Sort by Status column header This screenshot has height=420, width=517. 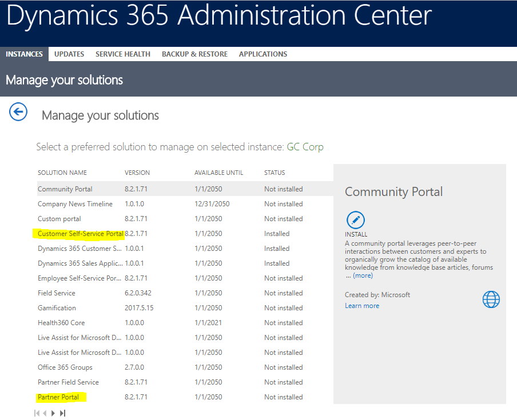(x=275, y=173)
